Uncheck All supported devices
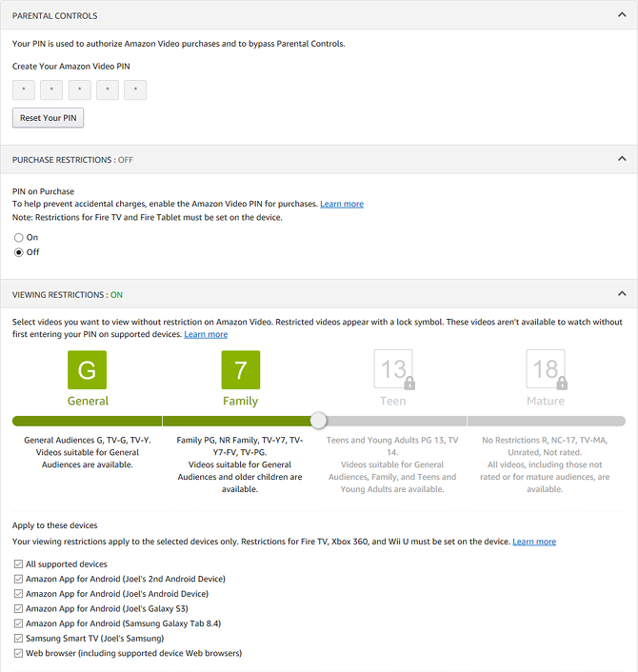 [x=19, y=564]
